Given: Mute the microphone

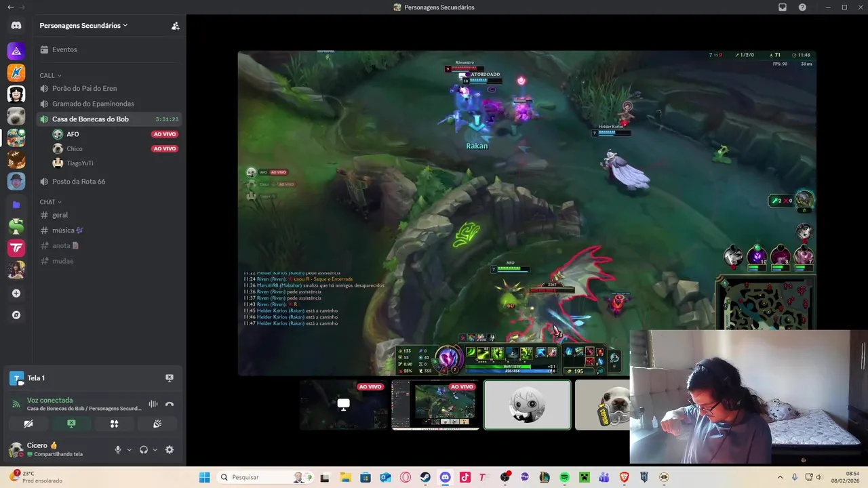Looking at the screenshot, I should pos(118,449).
